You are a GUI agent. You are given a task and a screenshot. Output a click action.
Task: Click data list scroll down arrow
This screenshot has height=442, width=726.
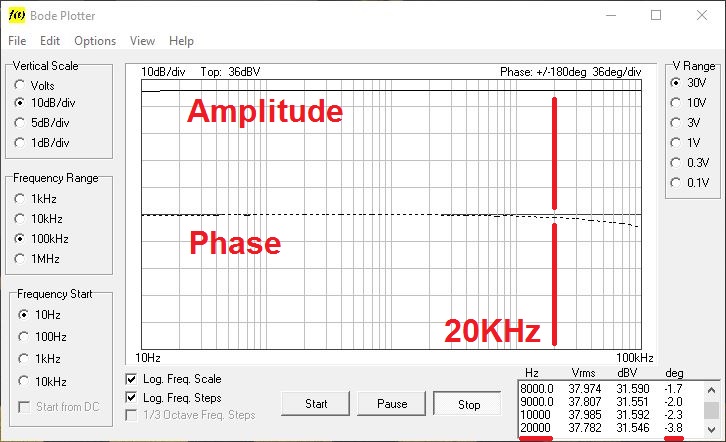point(712,430)
